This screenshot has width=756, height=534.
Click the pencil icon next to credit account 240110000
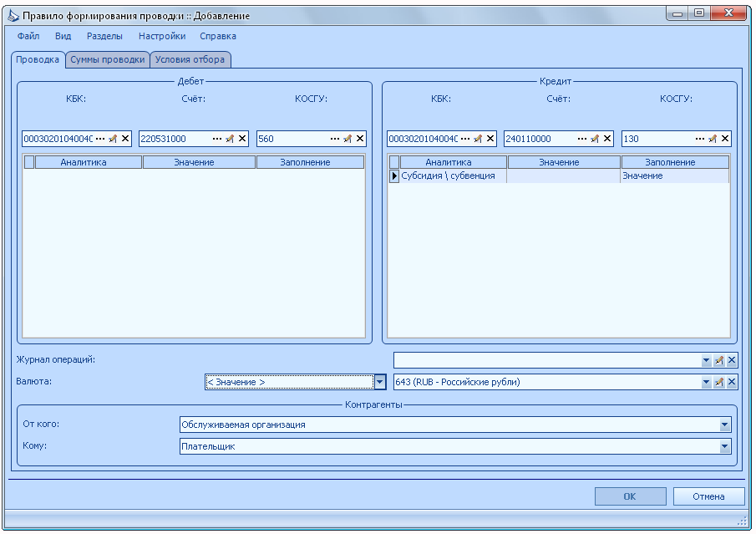(595, 139)
